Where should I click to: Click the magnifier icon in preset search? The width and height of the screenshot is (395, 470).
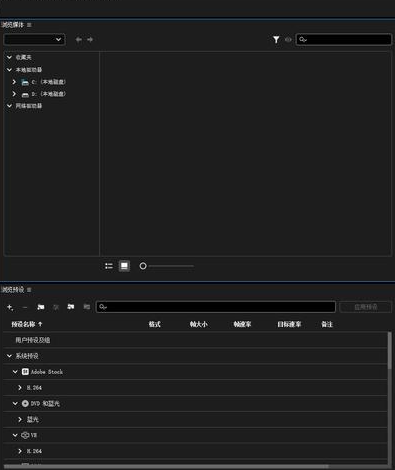coord(103,307)
